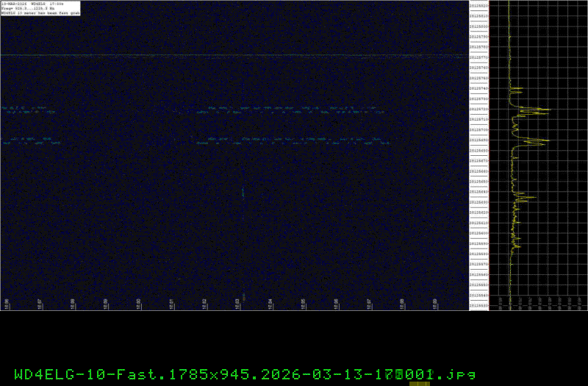
Task: Click the yellow spectrum peak near 28125690
Action: (x=545, y=140)
